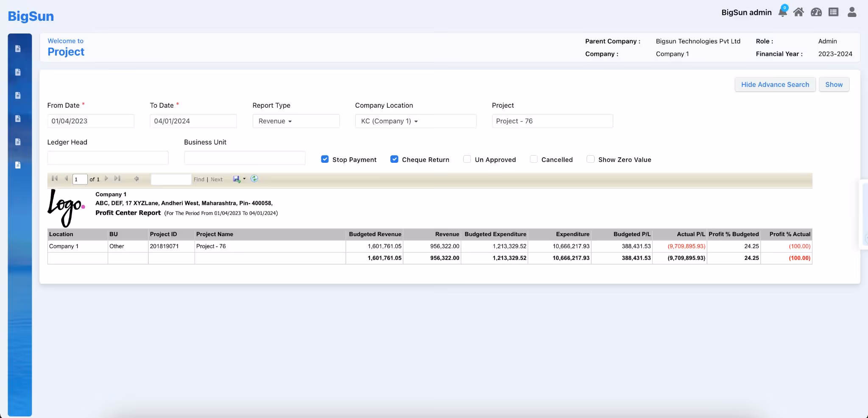Click the From Date field
868x418 pixels.
(x=91, y=121)
